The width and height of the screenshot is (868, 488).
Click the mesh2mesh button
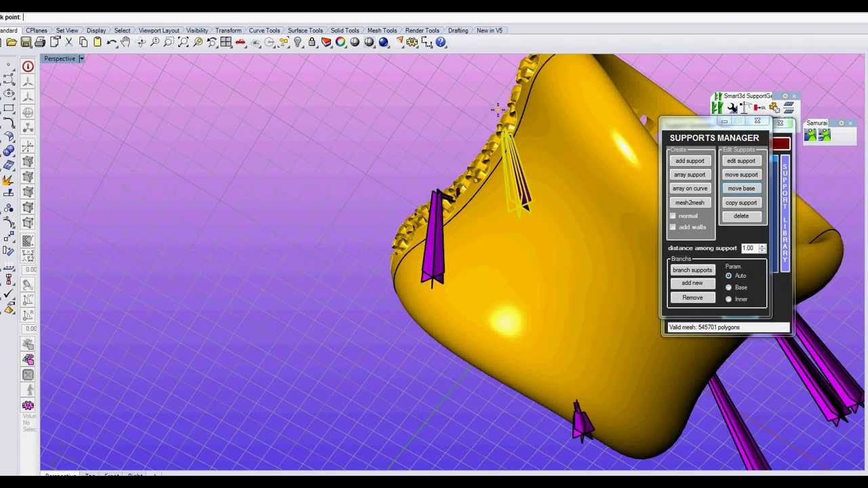tap(690, 203)
